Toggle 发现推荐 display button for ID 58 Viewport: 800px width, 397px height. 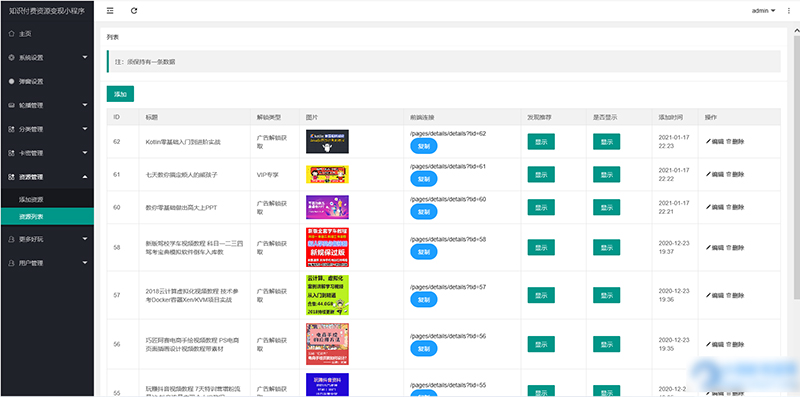(541, 247)
